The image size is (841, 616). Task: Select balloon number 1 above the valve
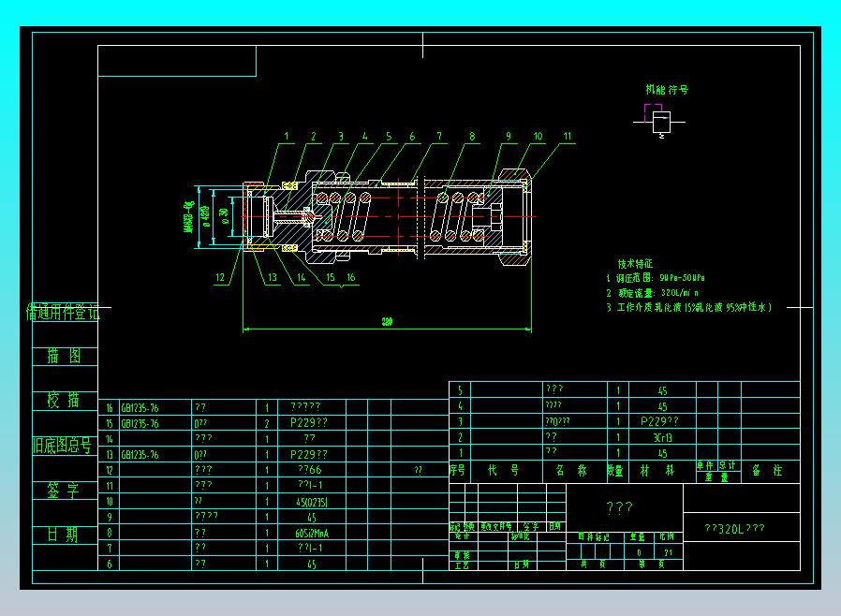coord(287,136)
